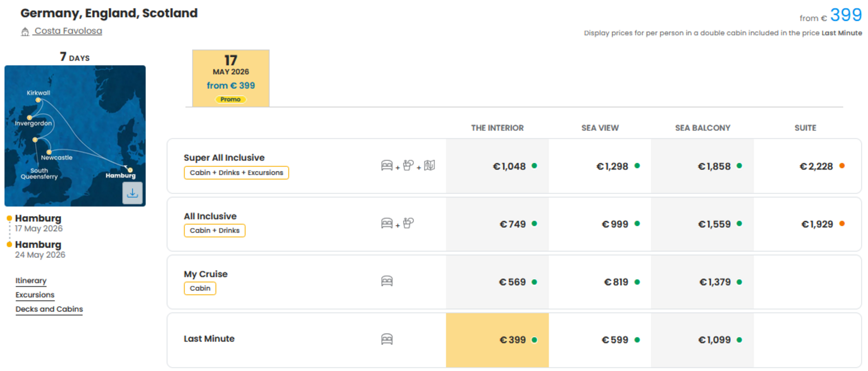Click cabin bed icon in All Inclusive row
This screenshot has height=371, width=868.
[387, 224]
